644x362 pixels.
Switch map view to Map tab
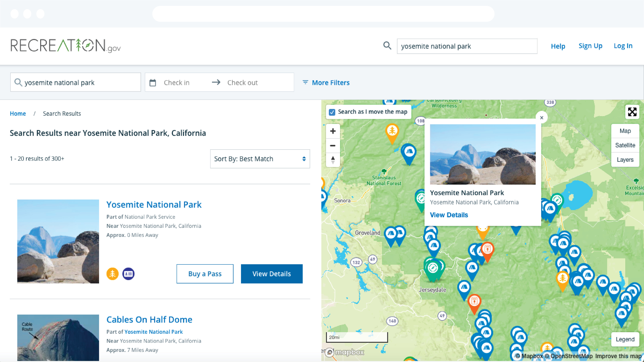click(625, 130)
